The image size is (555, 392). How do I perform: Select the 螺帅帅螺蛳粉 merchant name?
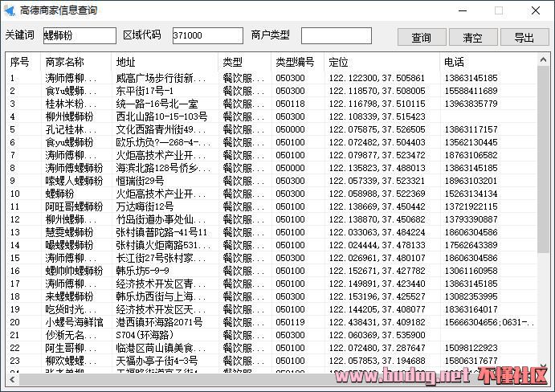(x=74, y=271)
